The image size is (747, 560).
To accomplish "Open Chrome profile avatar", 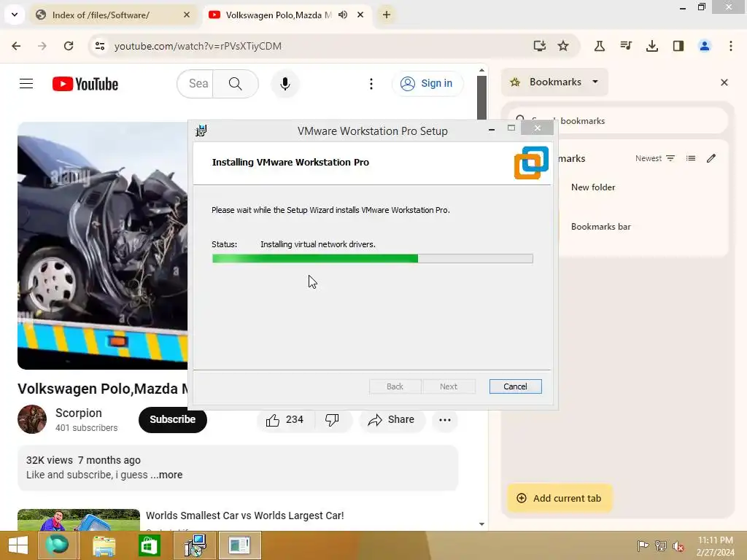I will [704, 46].
